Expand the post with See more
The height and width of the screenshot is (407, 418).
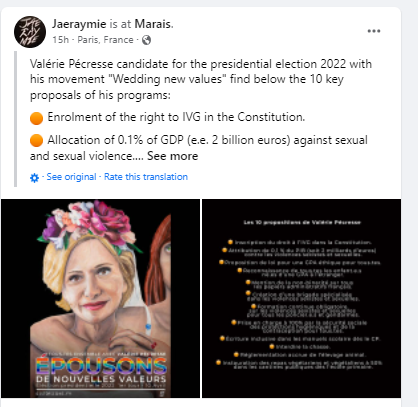point(172,156)
